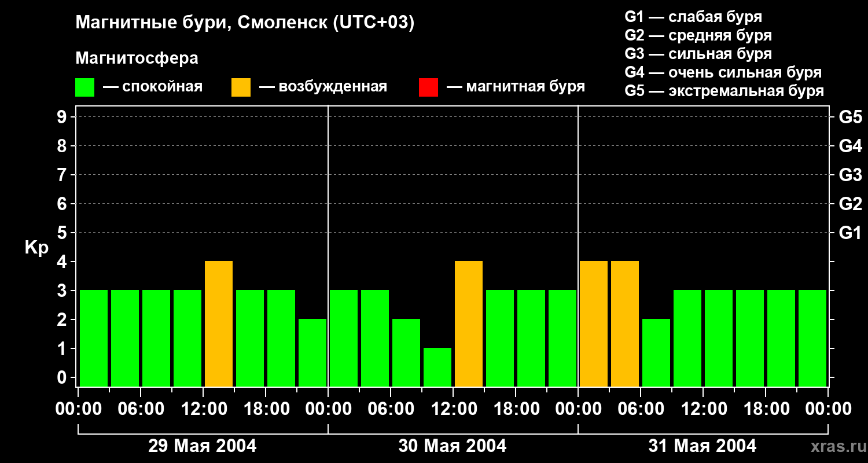The height and width of the screenshot is (463, 868).
Task: Click the '00:00' label between 29 and 30 Мая
Action: 328,409
